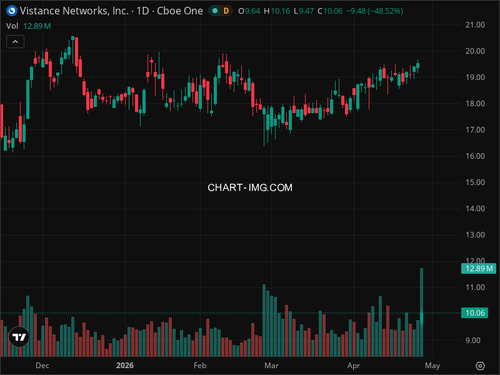Click the 14.00 price axis label
This screenshot has height=375, width=500.
pyautogui.click(x=475, y=209)
